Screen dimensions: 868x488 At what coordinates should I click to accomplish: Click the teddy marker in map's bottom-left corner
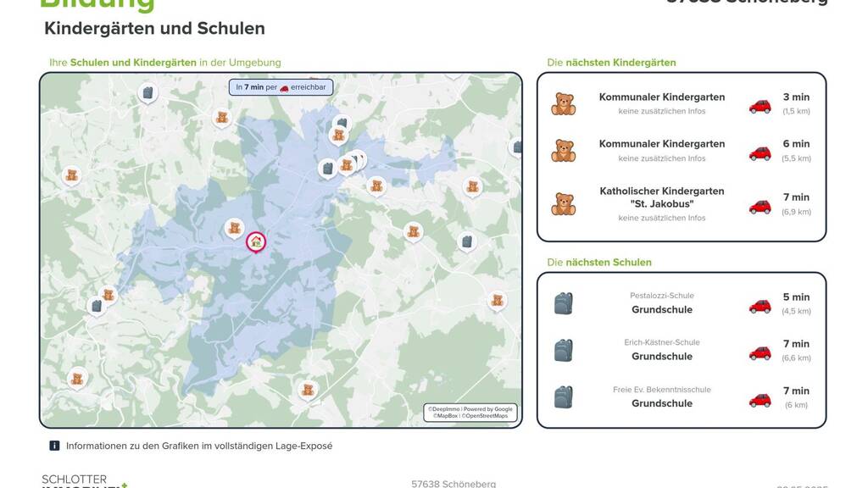click(77, 379)
